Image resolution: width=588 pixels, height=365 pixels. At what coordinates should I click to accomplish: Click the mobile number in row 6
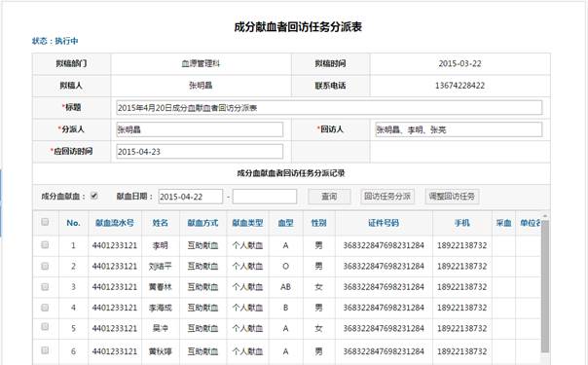462,351
